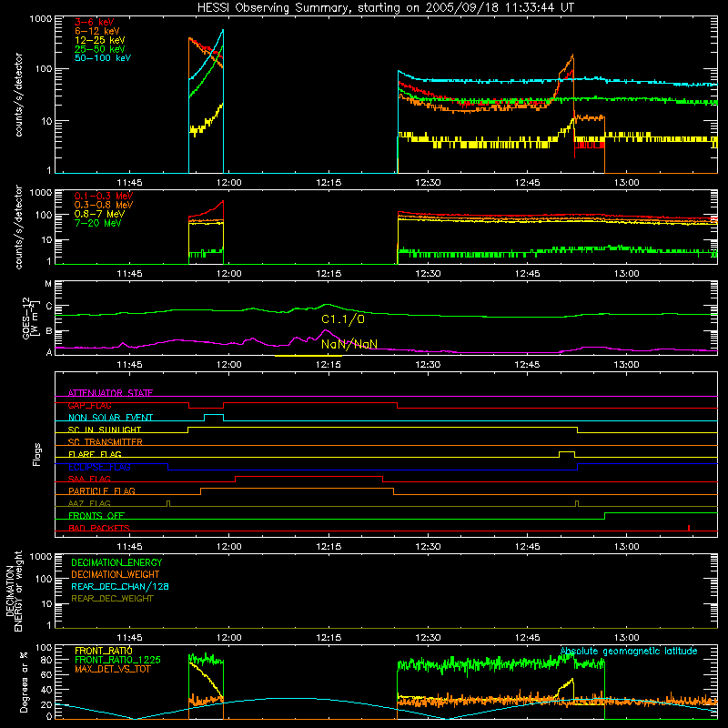This screenshot has height=728, width=728.
Task: Click the 6-12 keV flare peak near 12:52
Action: (x=572, y=56)
